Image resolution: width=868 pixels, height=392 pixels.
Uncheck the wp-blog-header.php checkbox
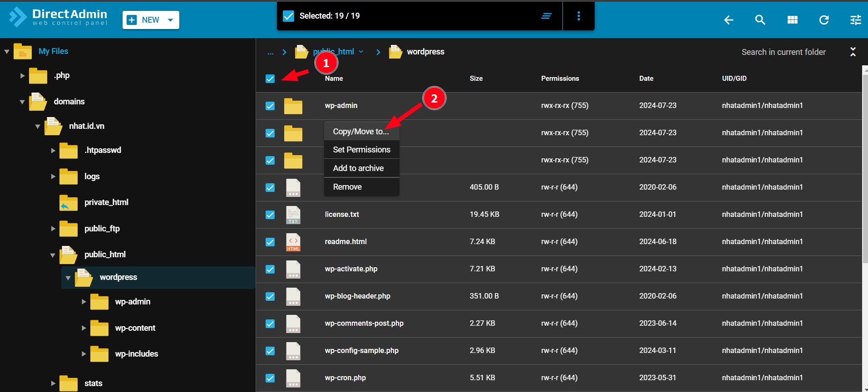[270, 297]
